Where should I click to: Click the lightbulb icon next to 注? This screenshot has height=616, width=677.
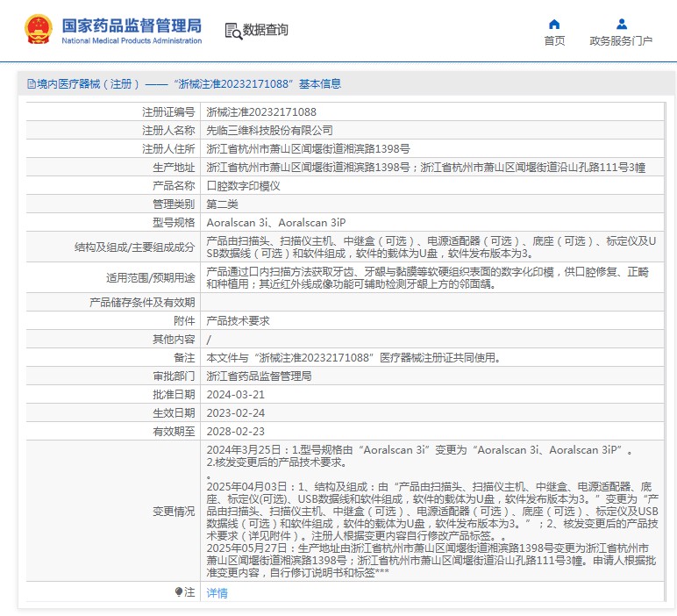(179, 592)
